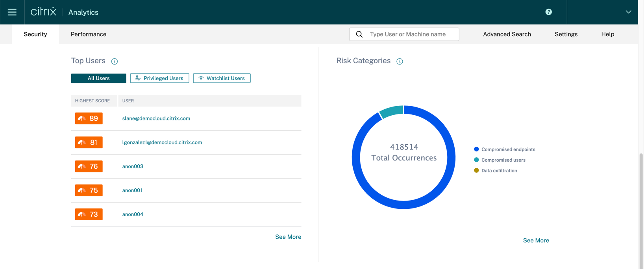This screenshot has height=269, width=644.
Task: Click the search magnifier icon
Action: click(359, 34)
